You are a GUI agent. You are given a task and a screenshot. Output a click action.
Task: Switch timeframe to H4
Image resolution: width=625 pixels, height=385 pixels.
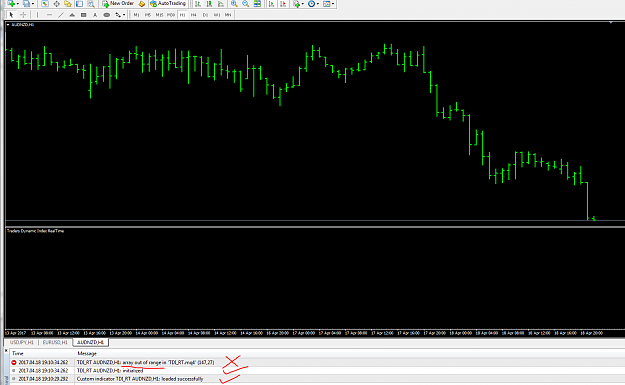pos(194,15)
